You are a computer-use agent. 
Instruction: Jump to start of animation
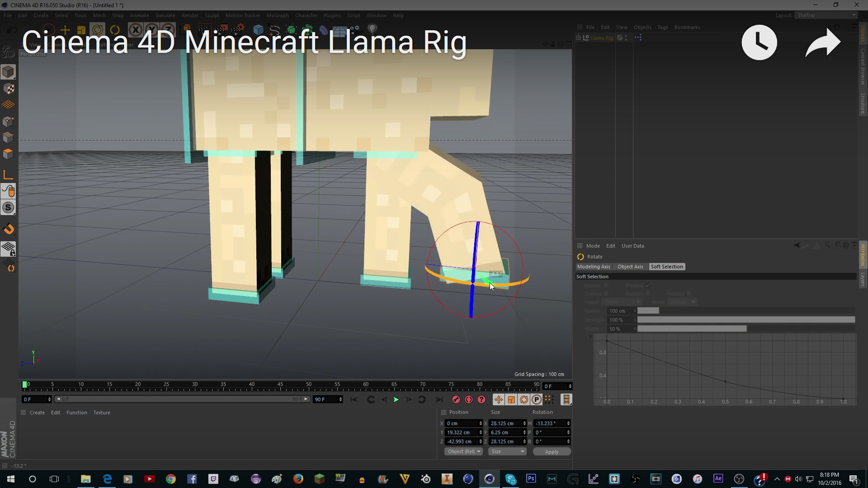click(354, 399)
